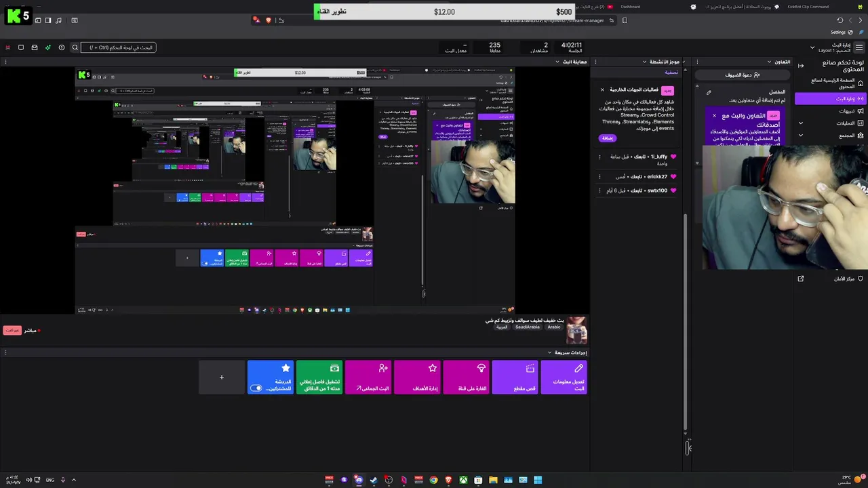The height and width of the screenshot is (488, 868).
Task: Click the 1l_luffy follow event entry
Action: pyautogui.click(x=642, y=159)
